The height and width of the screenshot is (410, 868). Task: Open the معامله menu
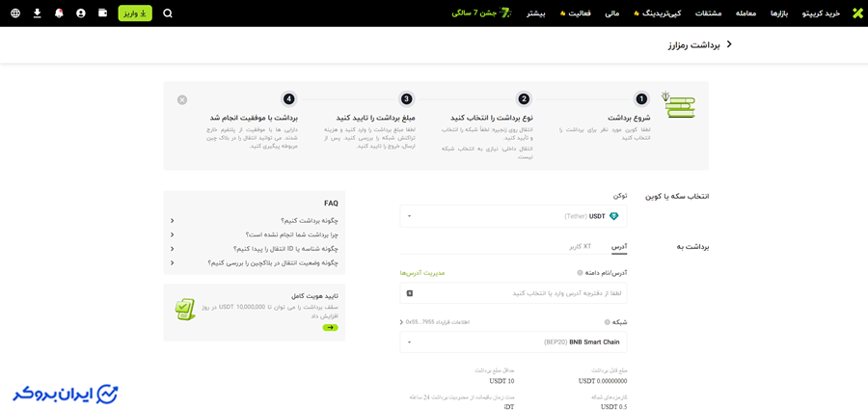(746, 14)
